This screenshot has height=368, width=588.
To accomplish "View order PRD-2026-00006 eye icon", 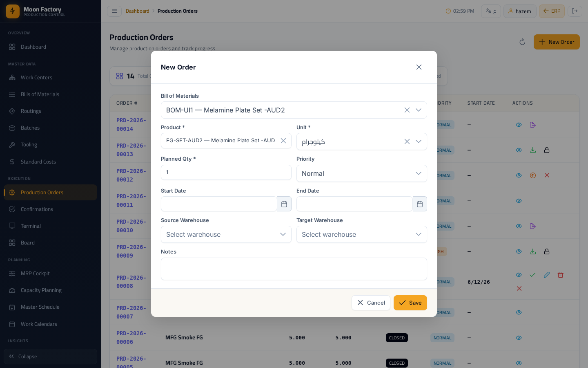I will (519, 338).
